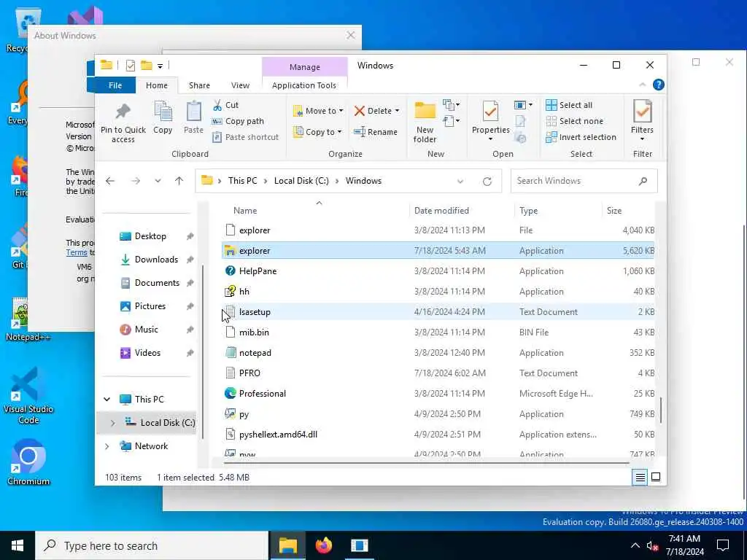Click the Refresh icon in address bar

487,182
